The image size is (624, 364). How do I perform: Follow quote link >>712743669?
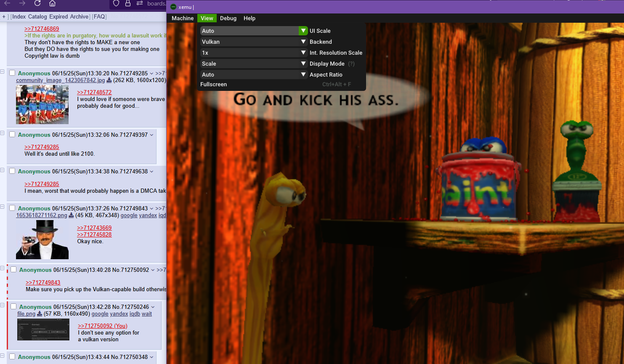[x=94, y=228]
